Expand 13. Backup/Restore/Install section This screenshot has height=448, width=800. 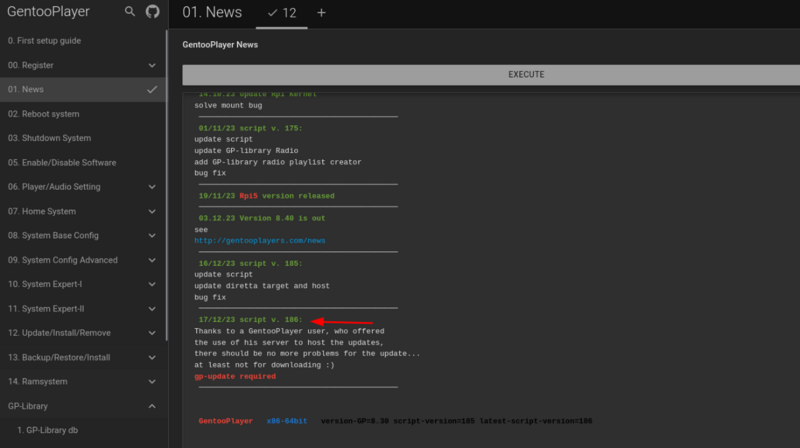(152, 357)
